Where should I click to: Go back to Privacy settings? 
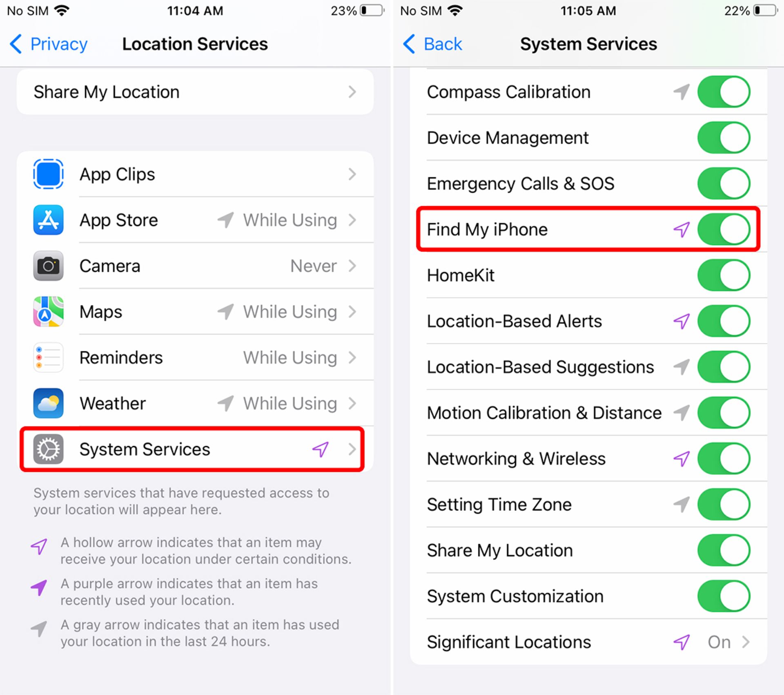coord(49,44)
